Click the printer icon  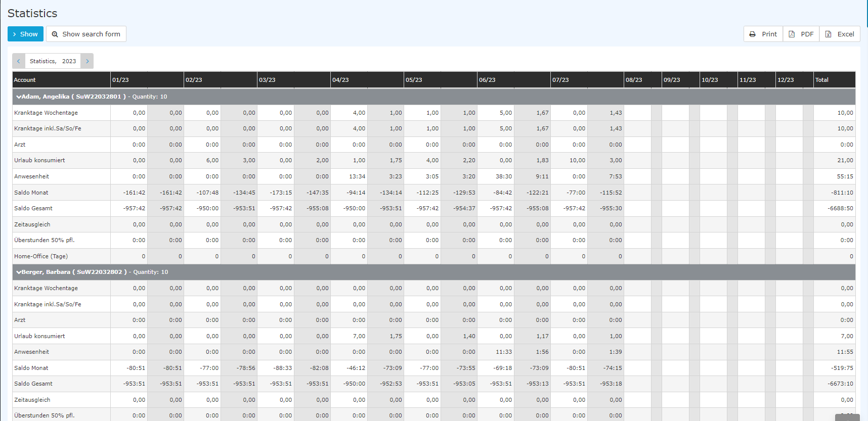[752, 34]
